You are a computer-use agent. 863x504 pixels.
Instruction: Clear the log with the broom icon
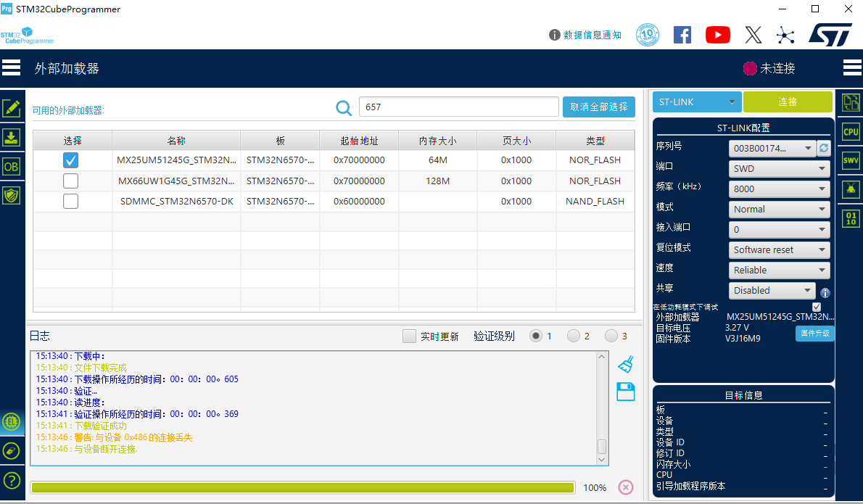[626, 364]
